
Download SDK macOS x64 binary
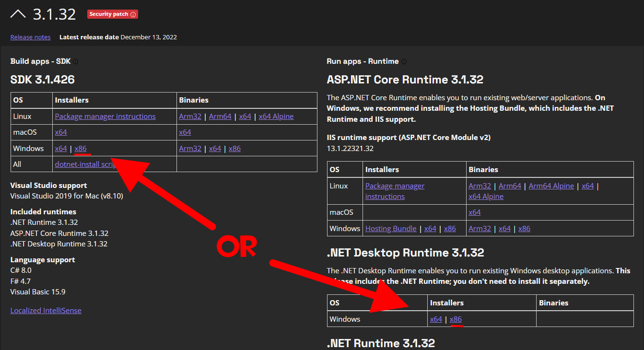(x=185, y=132)
